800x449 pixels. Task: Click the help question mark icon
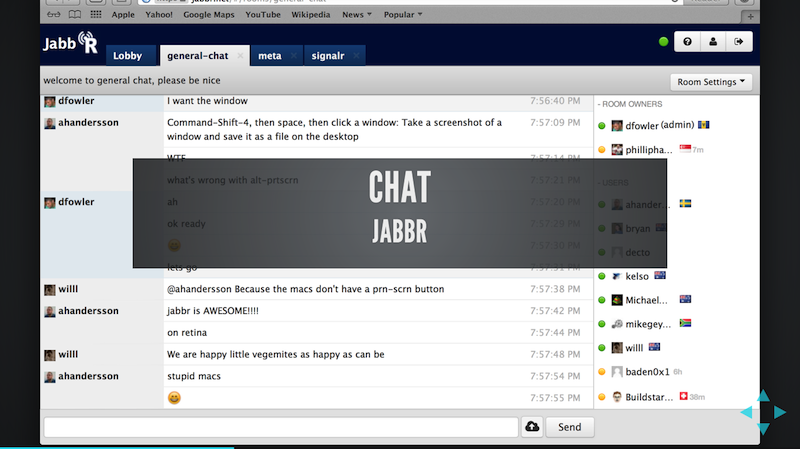(687, 42)
